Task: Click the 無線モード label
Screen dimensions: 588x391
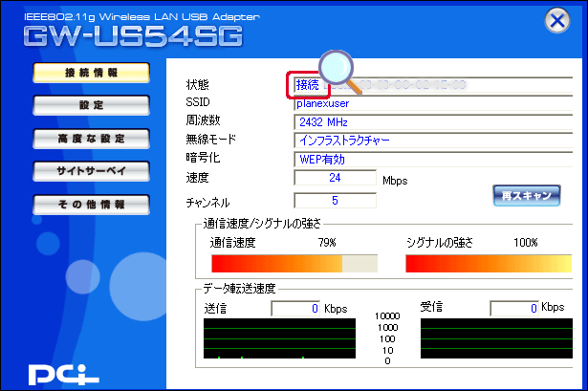Action: click(211, 140)
